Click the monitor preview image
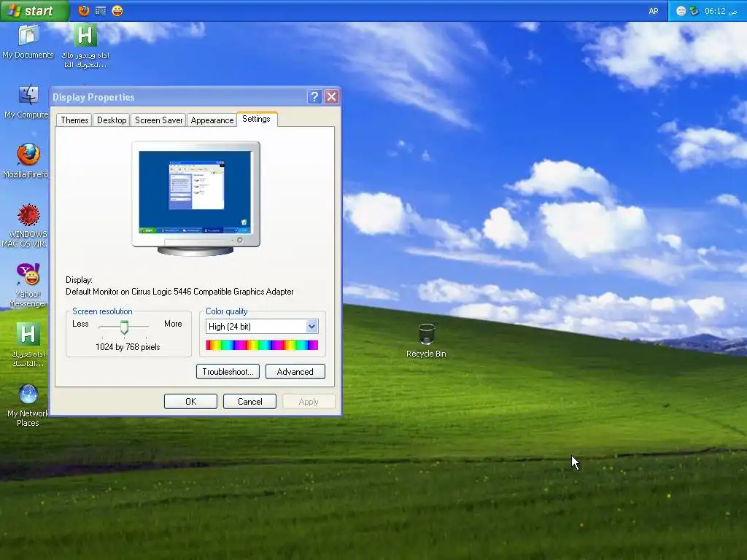The width and height of the screenshot is (747, 560). click(196, 198)
